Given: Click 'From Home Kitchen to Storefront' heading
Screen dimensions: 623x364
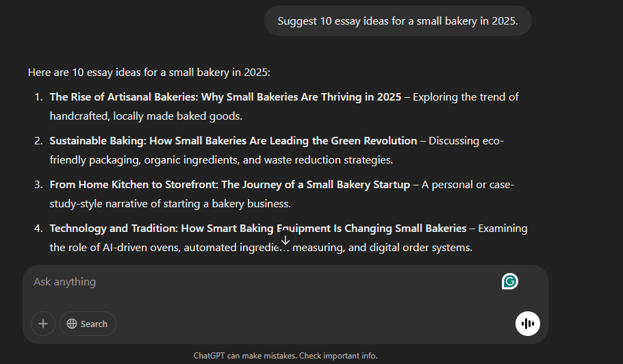Looking at the screenshot, I should tap(229, 185).
